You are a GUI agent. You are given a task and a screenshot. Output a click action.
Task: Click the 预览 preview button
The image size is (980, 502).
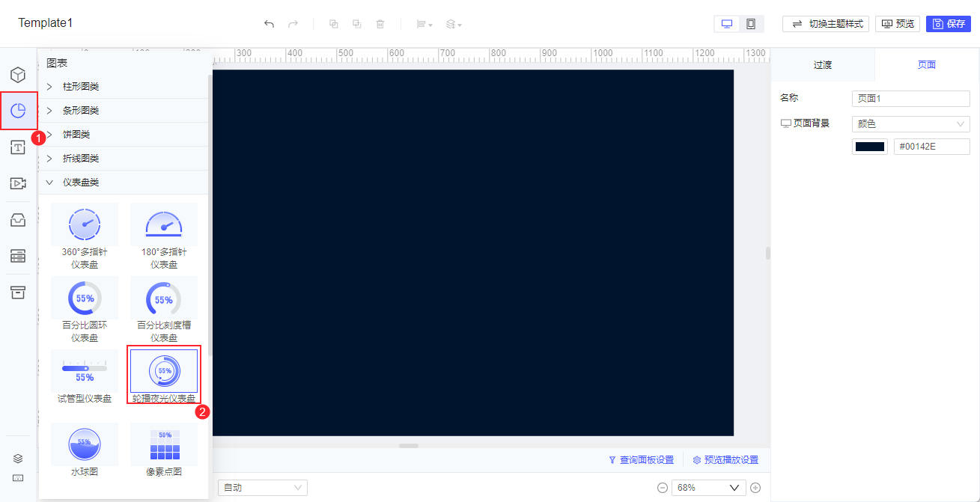(898, 24)
